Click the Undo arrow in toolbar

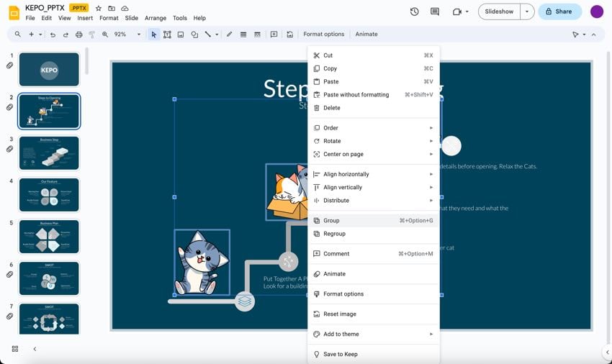[53, 35]
